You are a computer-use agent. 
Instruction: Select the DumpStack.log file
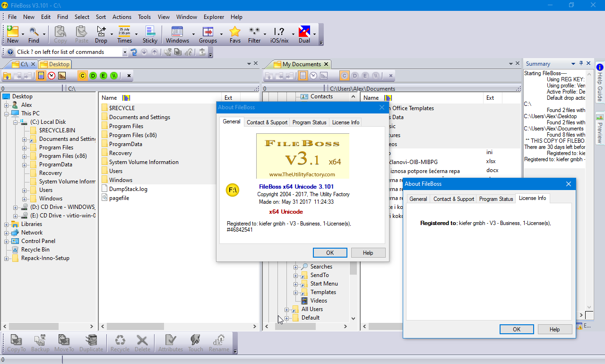point(128,189)
